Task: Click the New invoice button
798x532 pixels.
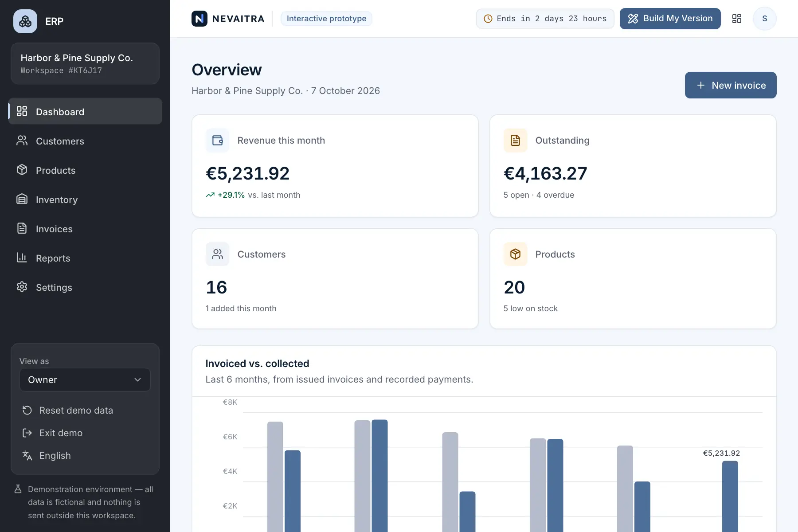Action: pyautogui.click(x=731, y=85)
